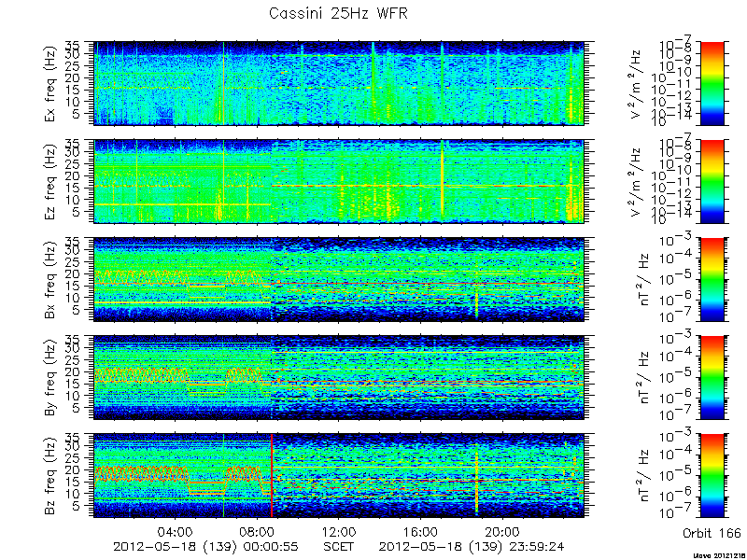The image size is (747, 560).
Task: Click the '12:00' time tick label
Action: coord(339,531)
